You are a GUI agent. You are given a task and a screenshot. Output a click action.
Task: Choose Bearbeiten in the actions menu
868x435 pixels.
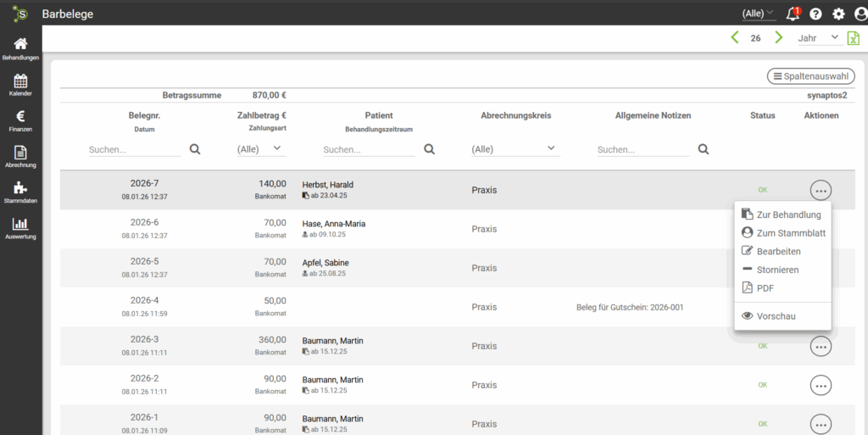(778, 251)
